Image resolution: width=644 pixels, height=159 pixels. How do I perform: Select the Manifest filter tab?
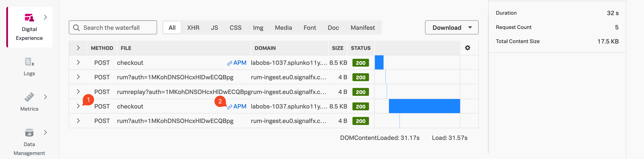click(x=363, y=28)
